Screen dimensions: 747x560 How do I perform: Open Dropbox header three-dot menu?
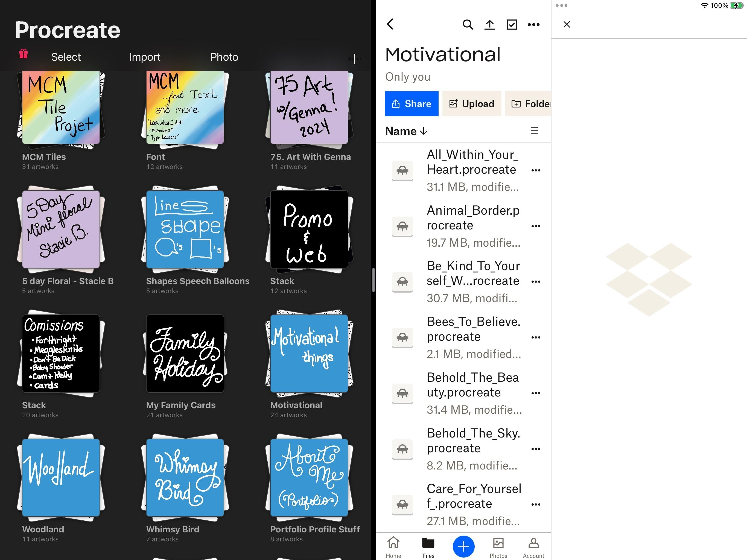(x=533, y=24)
